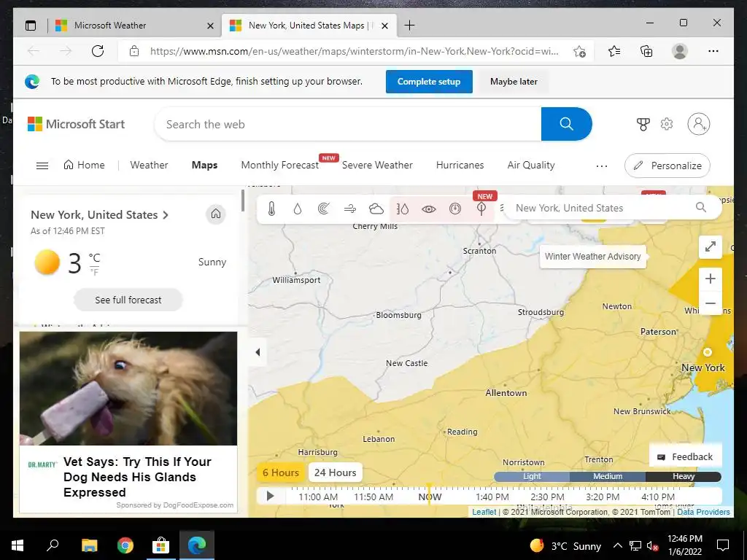Click the blue web search button

point(566,124)
